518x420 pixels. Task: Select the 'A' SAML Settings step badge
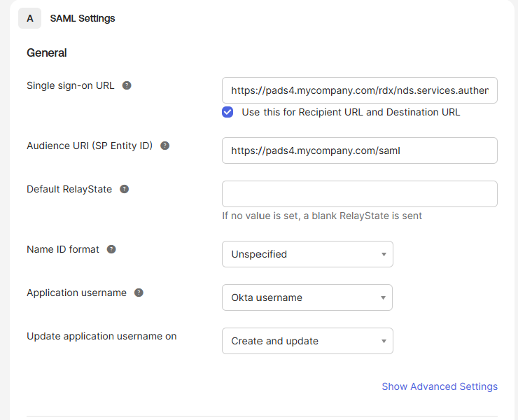click(29, 18)
